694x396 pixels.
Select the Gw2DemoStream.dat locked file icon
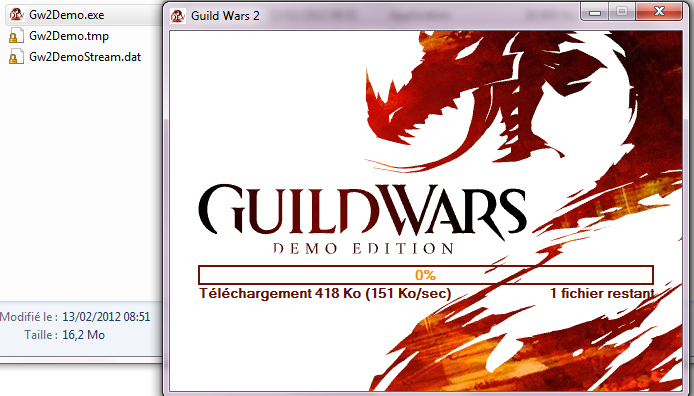(x=16, y=57)
